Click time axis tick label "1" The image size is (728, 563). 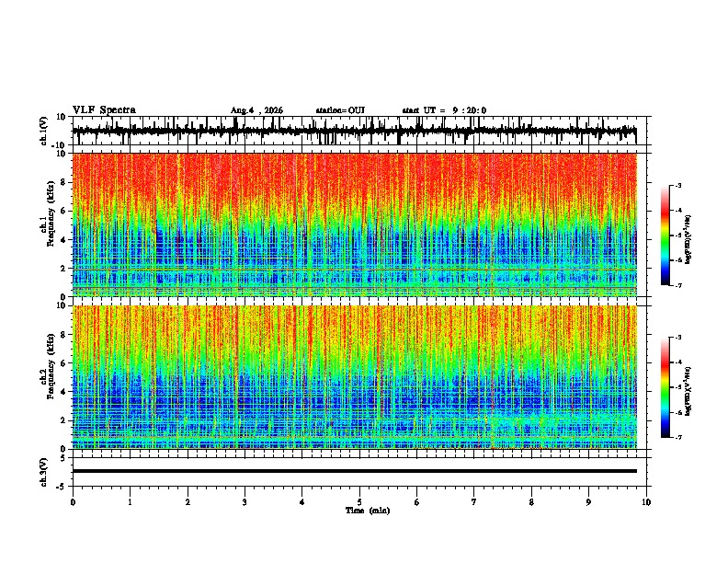pyautogui.click(x=130, y=502)
